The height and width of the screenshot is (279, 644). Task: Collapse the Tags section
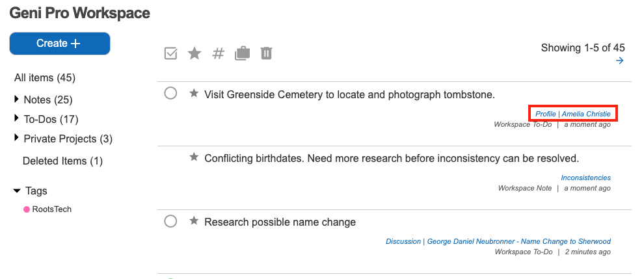[x=17, y=191]
